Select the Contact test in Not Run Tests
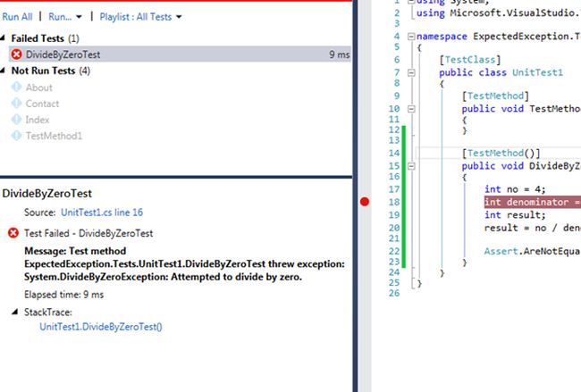Image resolution: width=581 pixels, height=392 pixels. (42, 104)
